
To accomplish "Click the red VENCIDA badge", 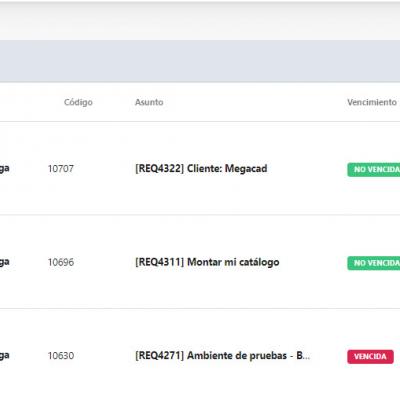I will 370,357.
